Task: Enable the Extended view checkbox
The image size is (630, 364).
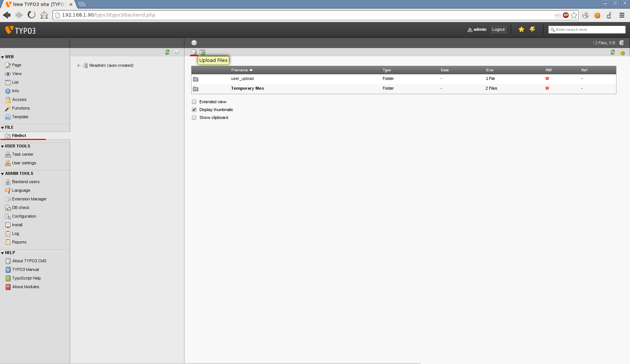Action: tap(194, 102)
